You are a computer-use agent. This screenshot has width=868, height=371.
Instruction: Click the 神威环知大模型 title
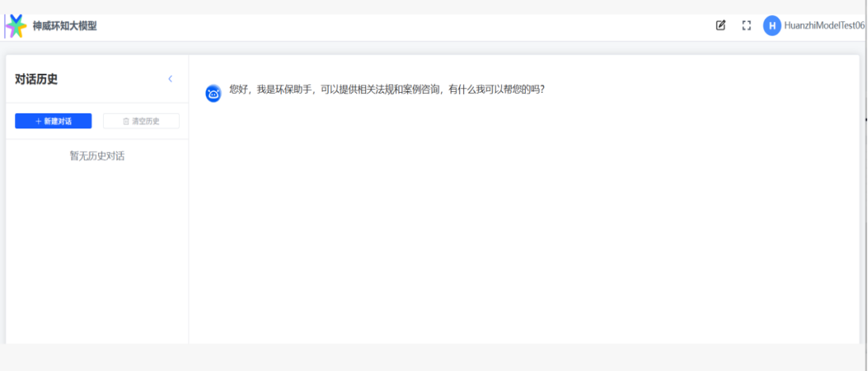pos(65,26)
